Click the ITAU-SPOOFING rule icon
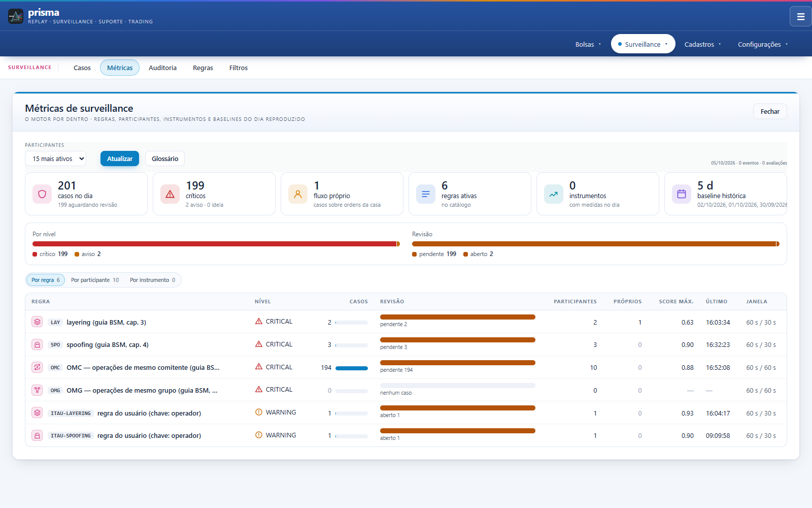Screen dimensions: 812x508 tap(37, 435)
